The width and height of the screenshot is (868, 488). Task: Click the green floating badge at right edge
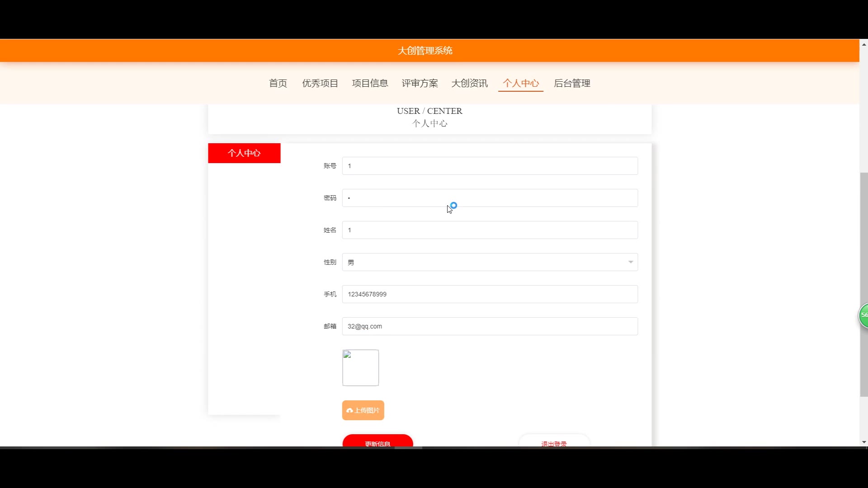click(863, 315)
